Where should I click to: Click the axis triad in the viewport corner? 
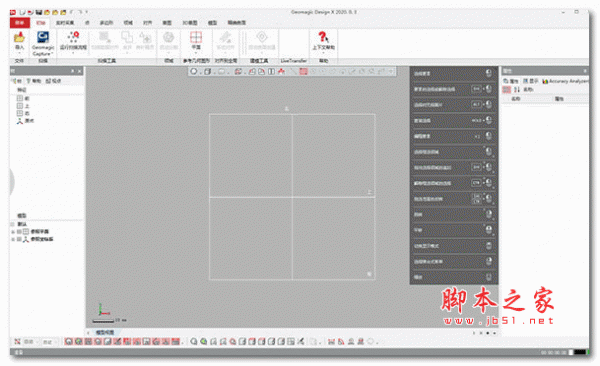(103, 310)
